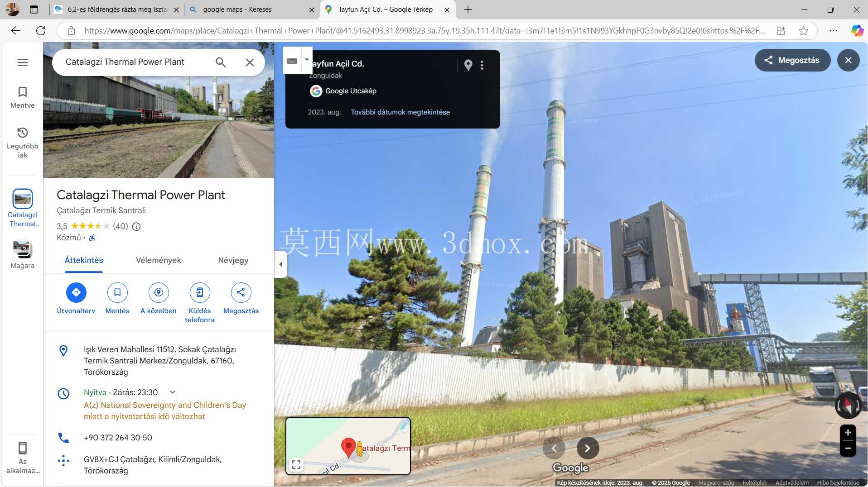Click the wheelchair accessibility icon
This screenshot has height=487, width=868.
tap(92, 238)
